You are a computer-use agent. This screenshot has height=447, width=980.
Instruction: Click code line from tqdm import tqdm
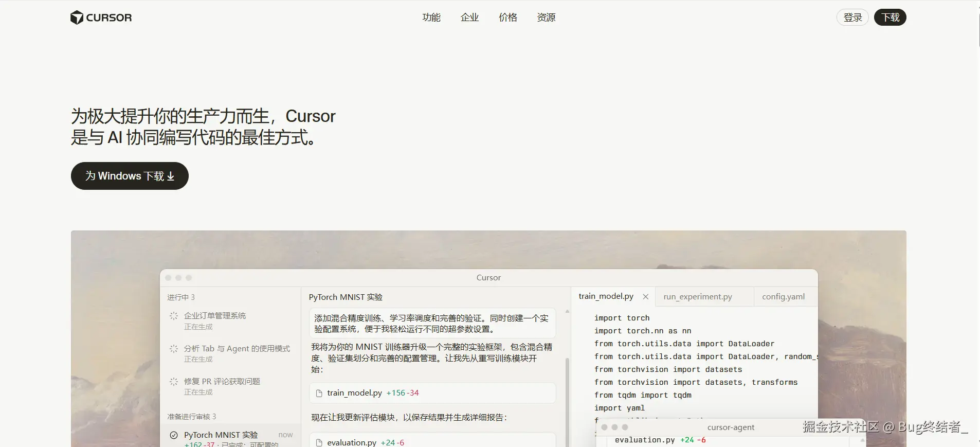click(643, 395)
